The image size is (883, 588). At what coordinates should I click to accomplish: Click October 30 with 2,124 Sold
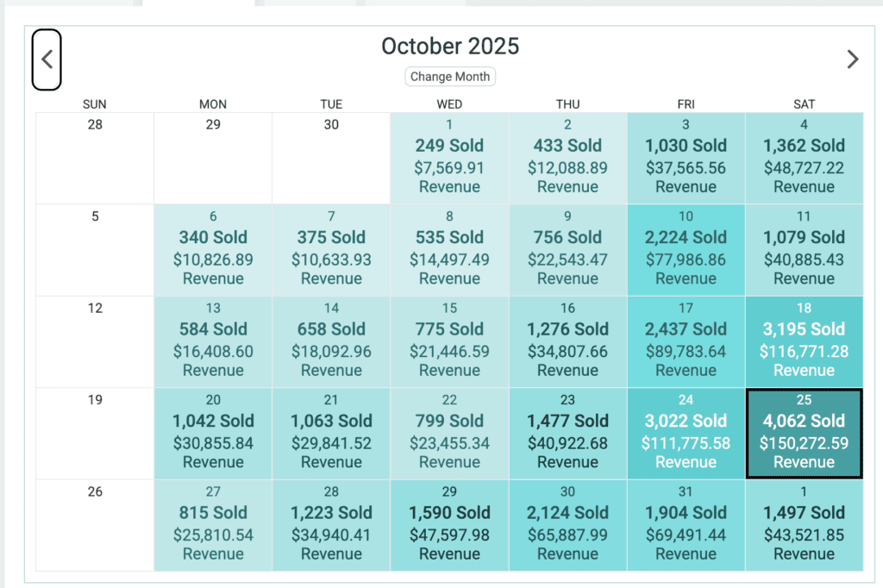coord(567,525)
